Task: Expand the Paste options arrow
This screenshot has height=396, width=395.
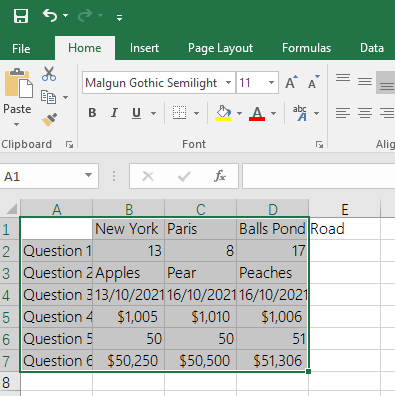Action: click(x=16, y=124)
